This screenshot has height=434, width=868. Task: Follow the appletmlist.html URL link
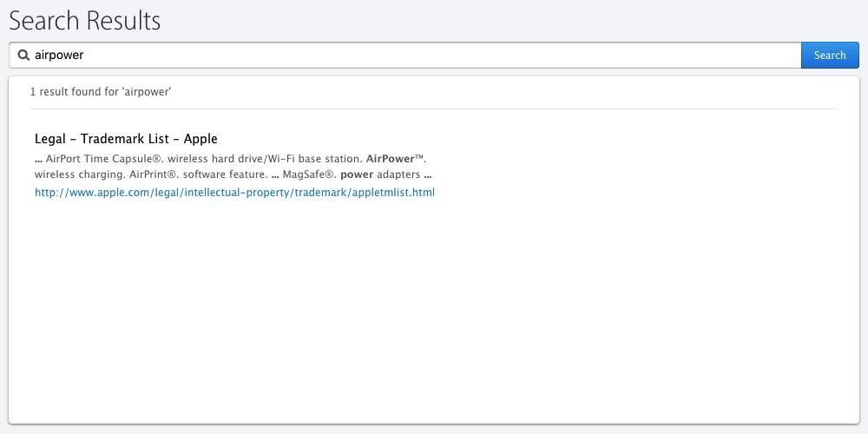(x=234, y=193)
